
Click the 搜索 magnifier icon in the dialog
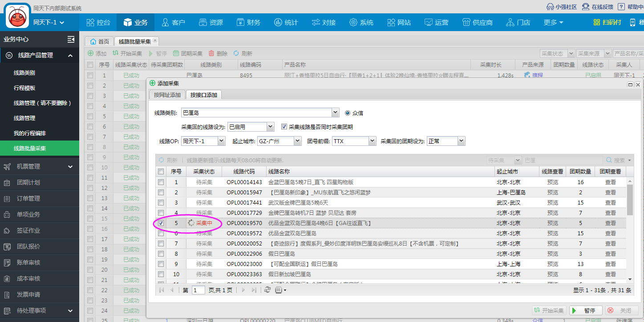(609, 160)
